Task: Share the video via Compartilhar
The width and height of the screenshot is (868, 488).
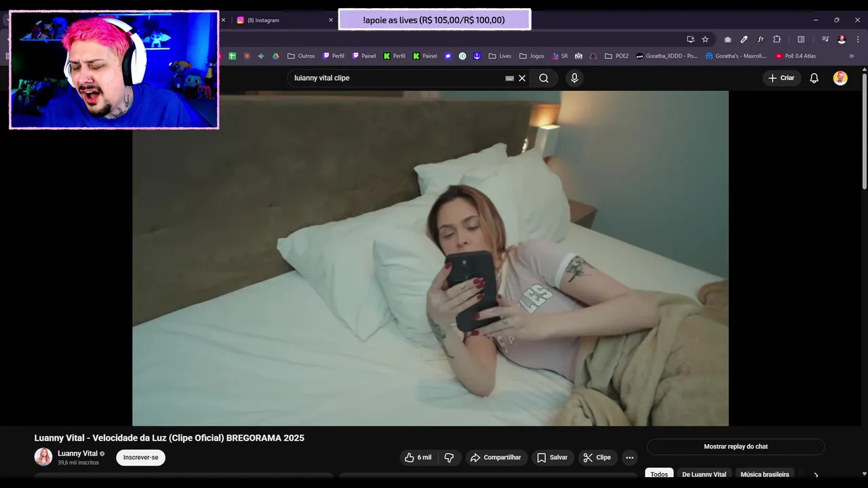Action: (496, 457)
